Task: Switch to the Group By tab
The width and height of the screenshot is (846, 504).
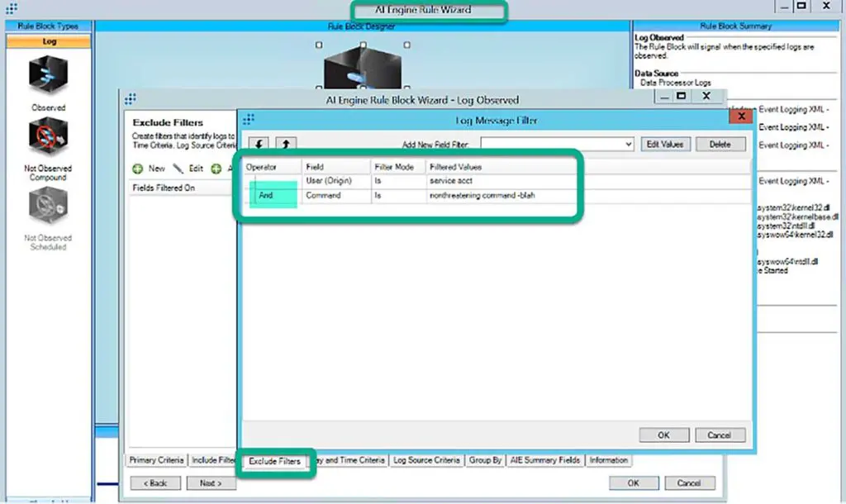Action: click(485, 460)
